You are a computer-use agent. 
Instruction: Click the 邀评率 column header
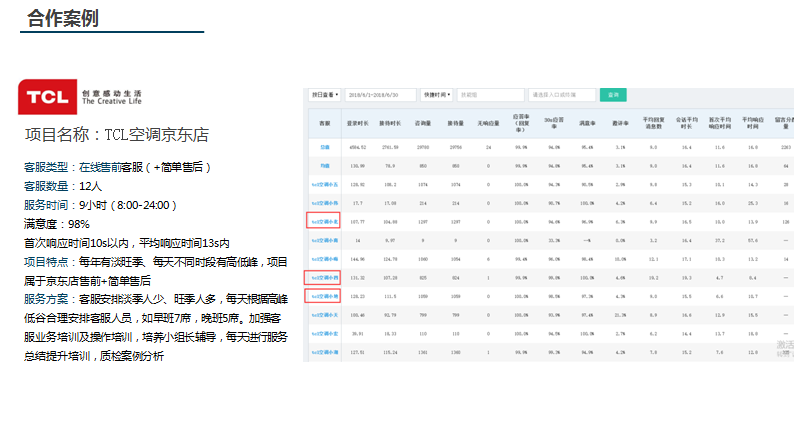(620, 123)
